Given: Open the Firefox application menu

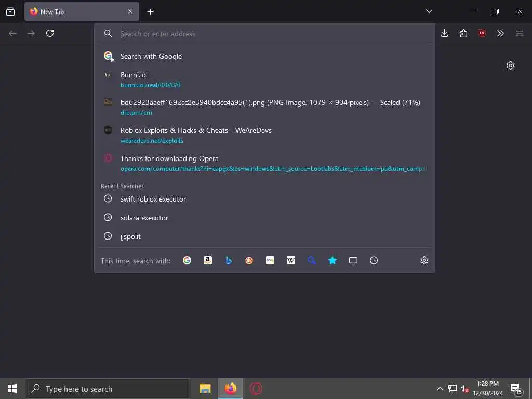Looking at the screenshot, I should 520,33.
